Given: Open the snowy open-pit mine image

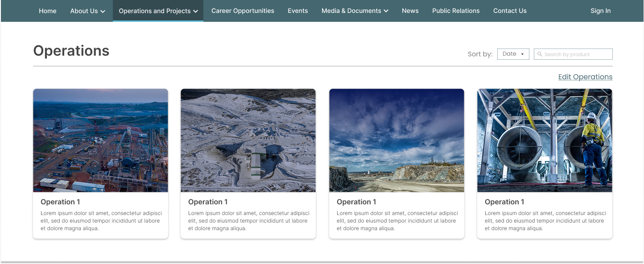Looking at the screenshot, I should (x=248, y=140).
